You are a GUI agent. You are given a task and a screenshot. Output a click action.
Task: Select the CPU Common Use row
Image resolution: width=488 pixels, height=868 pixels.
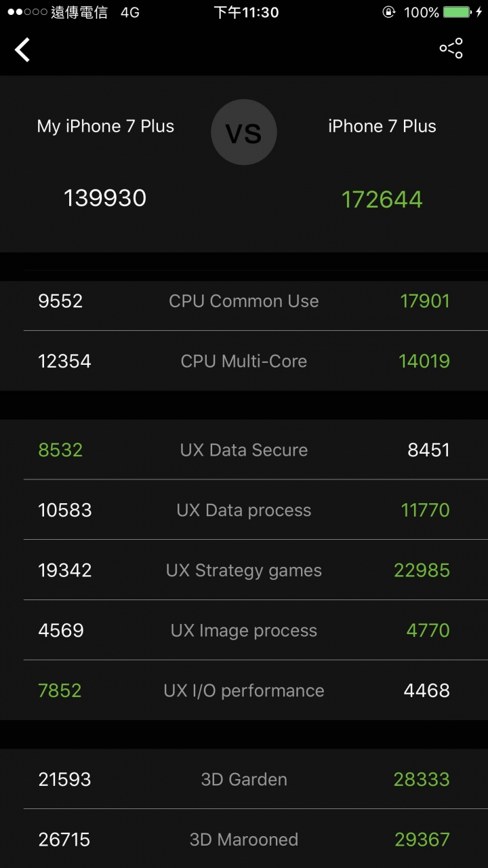pyautogui.click(x=244, y=301)
